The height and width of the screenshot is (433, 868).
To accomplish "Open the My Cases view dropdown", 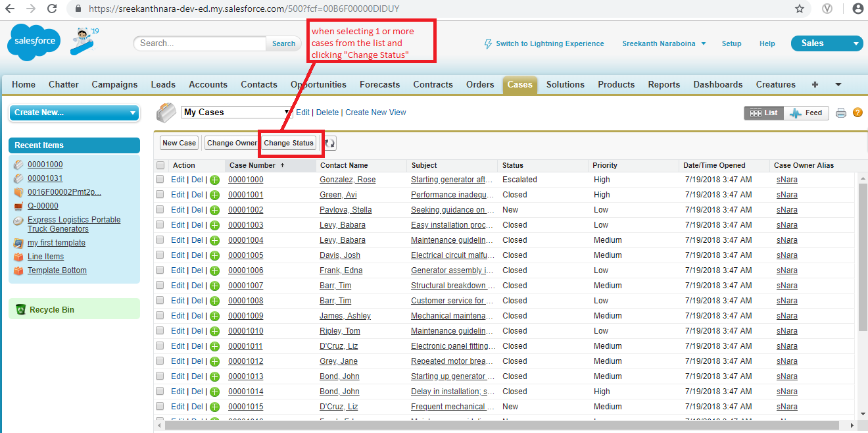I will pyautogui.click(x=236, y=113).
